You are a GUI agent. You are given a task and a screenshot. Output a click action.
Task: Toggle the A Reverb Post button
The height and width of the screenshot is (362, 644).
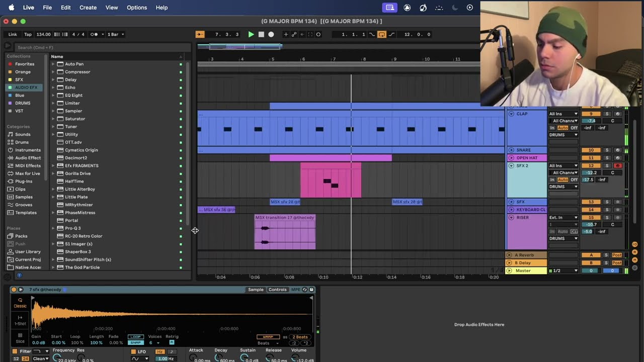617,255
